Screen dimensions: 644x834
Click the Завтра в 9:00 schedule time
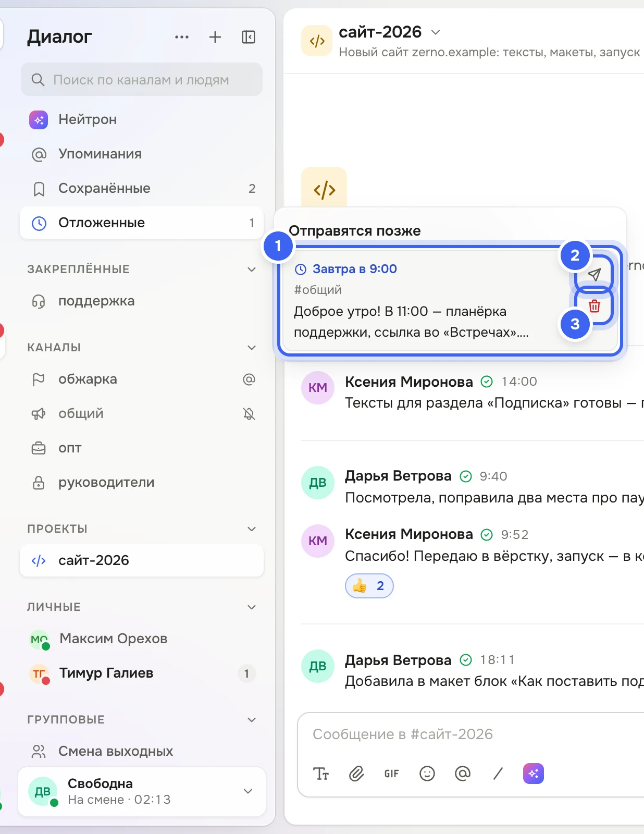pyautogui.click(x=354, y=269)
